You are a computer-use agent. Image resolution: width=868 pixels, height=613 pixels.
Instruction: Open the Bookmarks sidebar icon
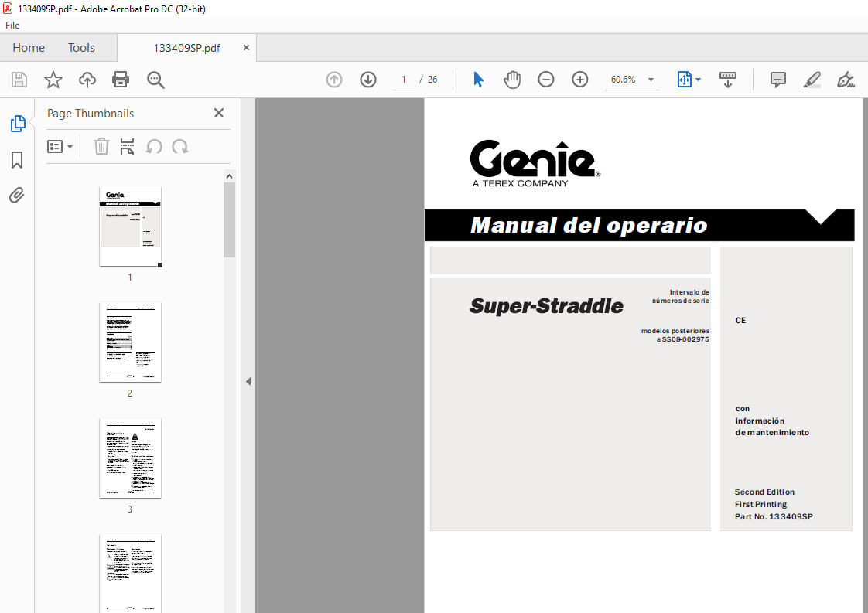pos(17,160)
